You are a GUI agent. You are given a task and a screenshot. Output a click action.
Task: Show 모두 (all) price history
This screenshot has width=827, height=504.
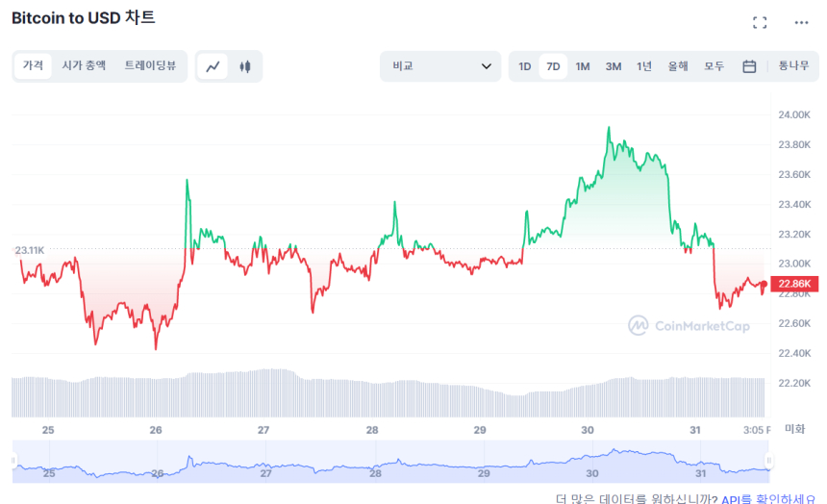click(x=714, y=66)
